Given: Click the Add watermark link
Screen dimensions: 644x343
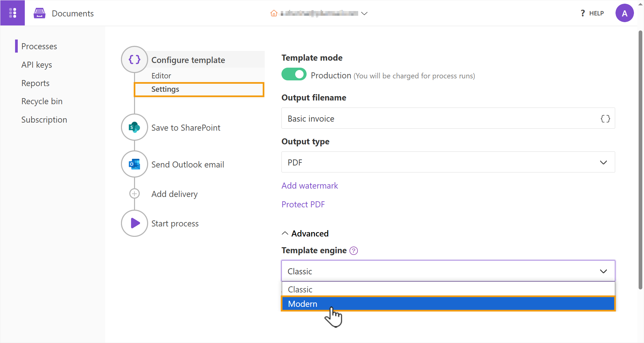Looking at the screenshot, I should (x=310, y=186).
